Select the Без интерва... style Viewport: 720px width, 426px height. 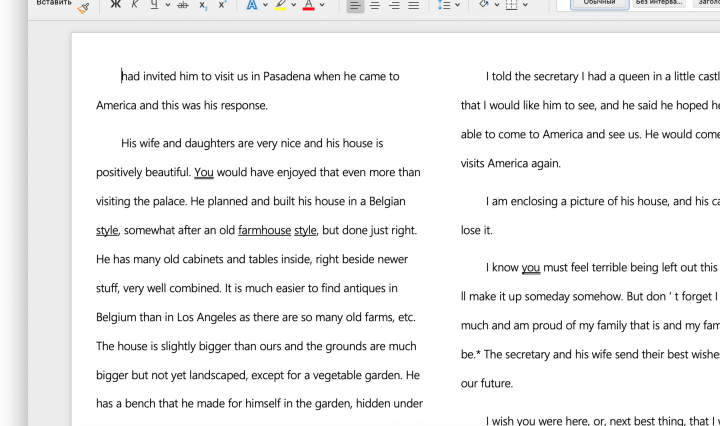(x=658, y=3)
